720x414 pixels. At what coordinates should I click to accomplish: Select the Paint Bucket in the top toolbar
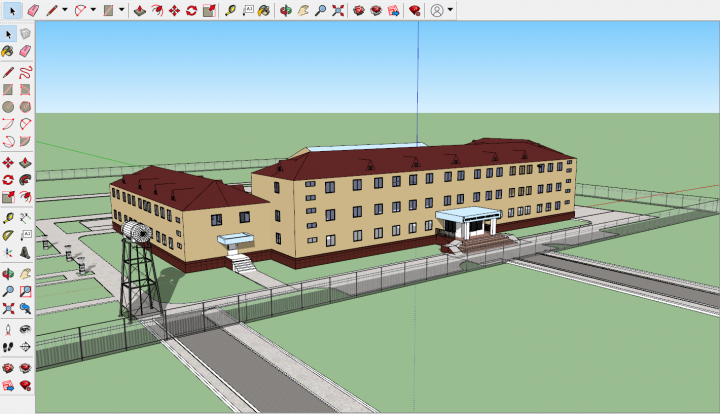[x=264, y=11]
